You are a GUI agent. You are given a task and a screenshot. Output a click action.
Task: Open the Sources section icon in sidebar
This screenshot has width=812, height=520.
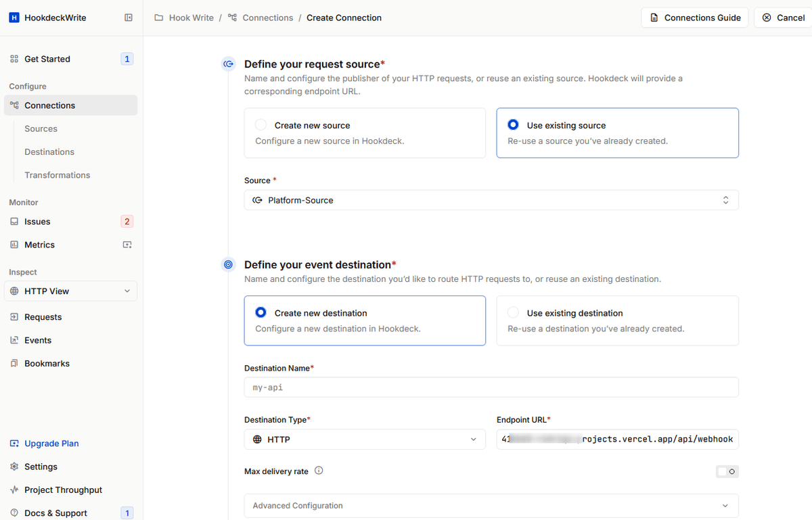tap(41, 128)
